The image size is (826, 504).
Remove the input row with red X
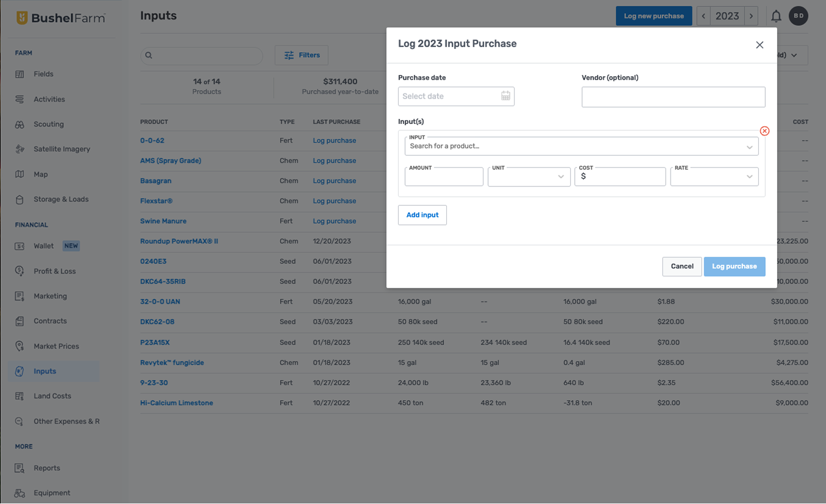pyautogui.click(x=765, y=131)
